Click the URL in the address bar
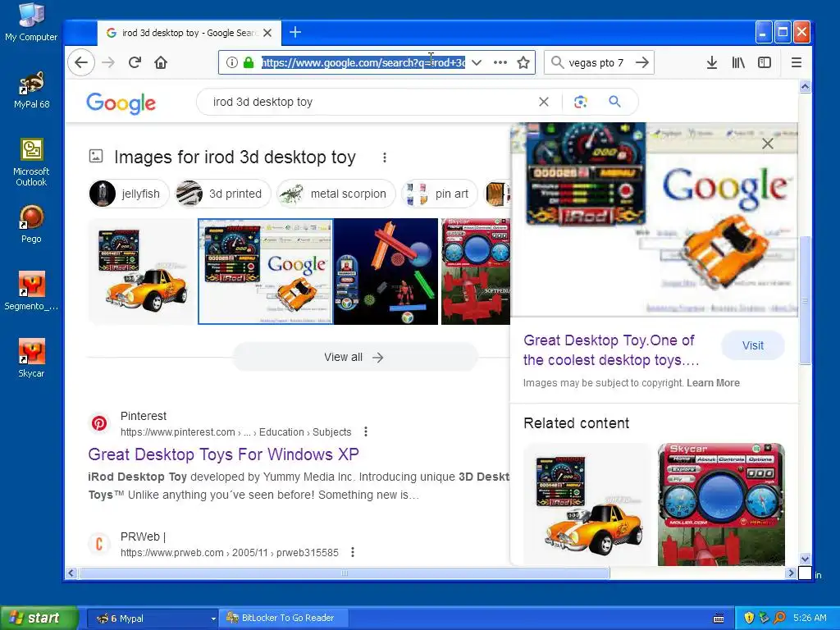Image resolution: width=840 pixels, height=630 pixels. tap(363, 62)
